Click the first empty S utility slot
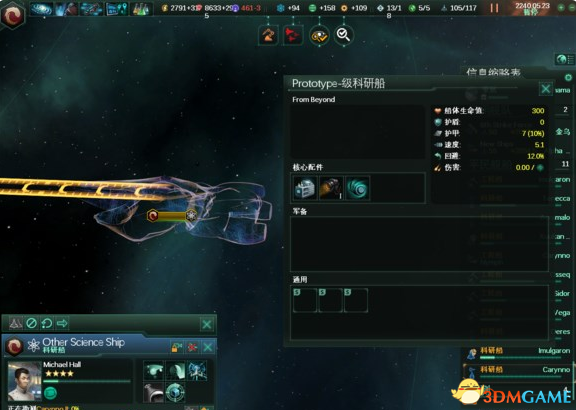The height and width of the screenshot is (410, 576). (305, 300)
